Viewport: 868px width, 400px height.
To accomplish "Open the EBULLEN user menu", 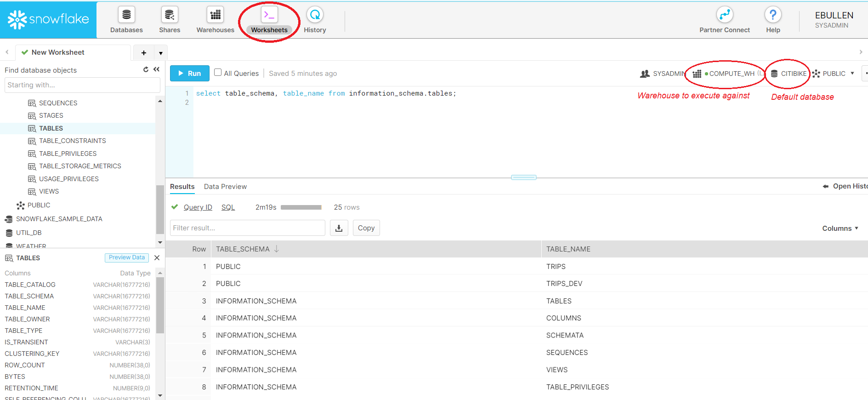I will pyautogui.click(x=834, y=20).
